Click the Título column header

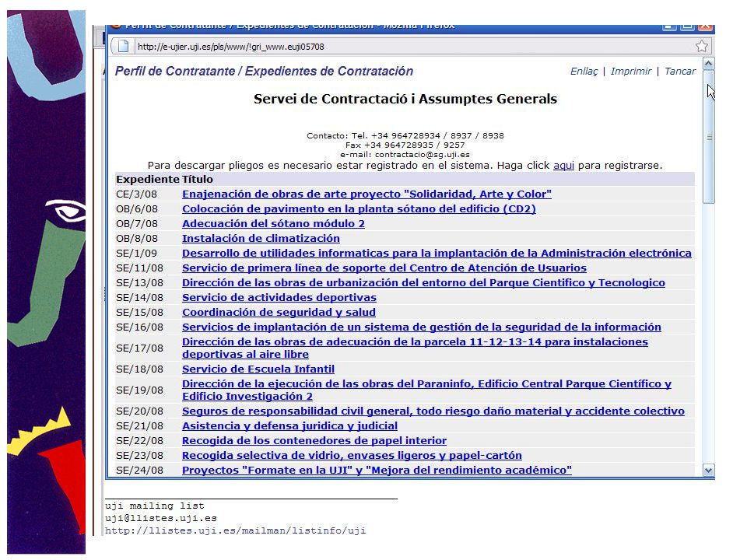point(198,180)
